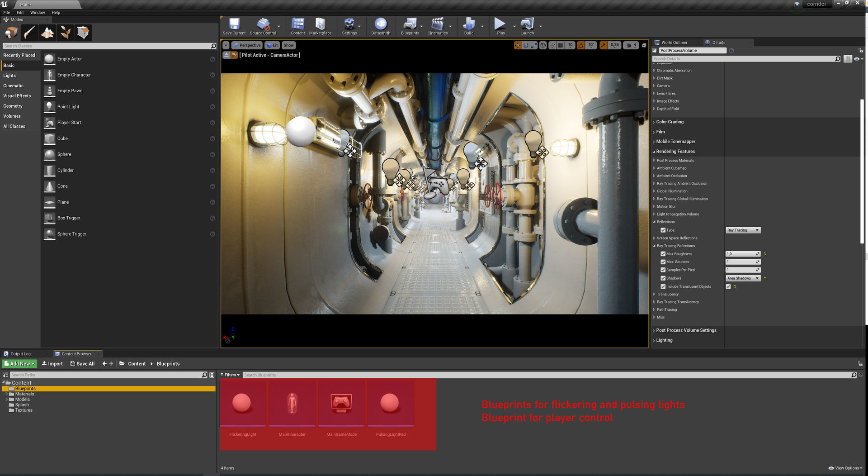
Task: Click Play to start the level
Action: pyautogui.click(x=500, y=26)
